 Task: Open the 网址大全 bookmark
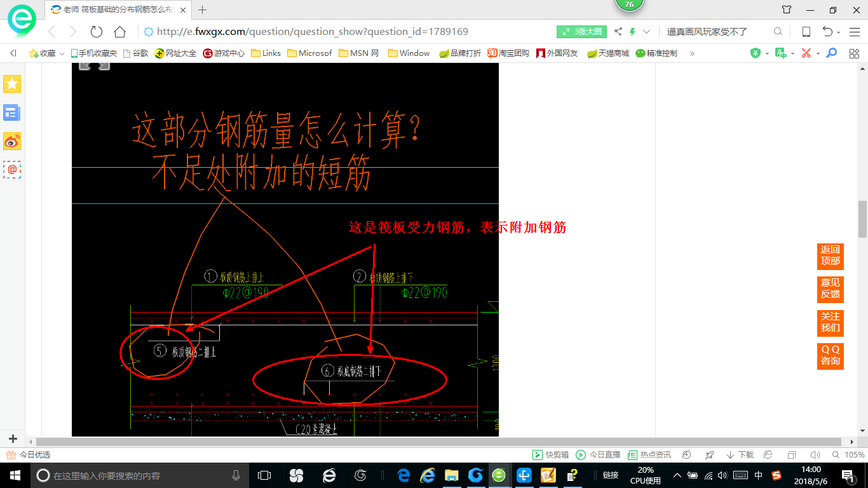175,53
